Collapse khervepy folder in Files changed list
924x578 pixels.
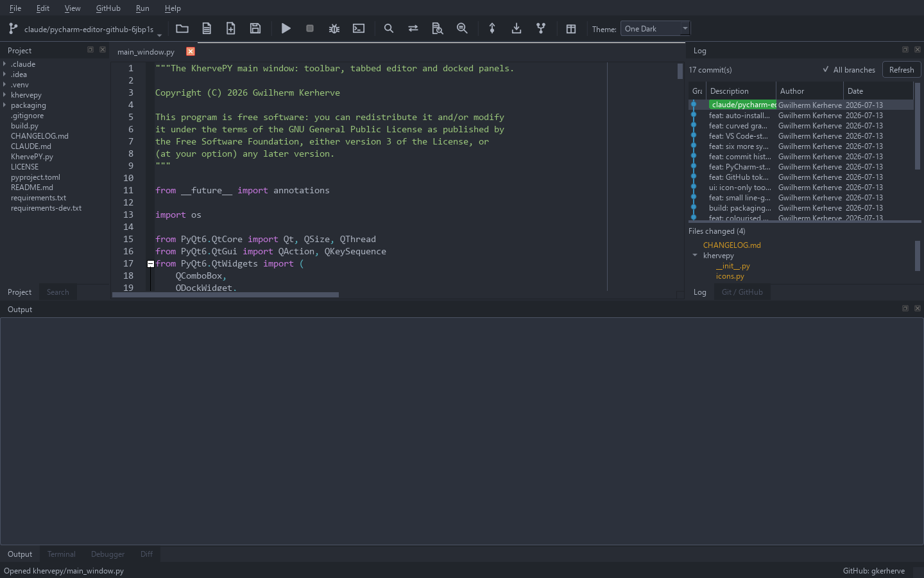coord(695,255)
